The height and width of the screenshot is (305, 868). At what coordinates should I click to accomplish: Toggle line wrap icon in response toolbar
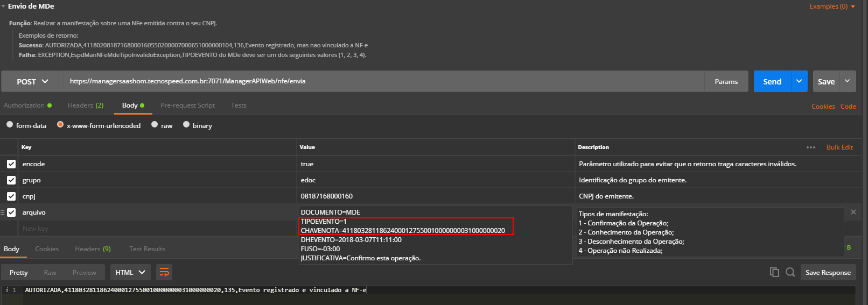164,272
